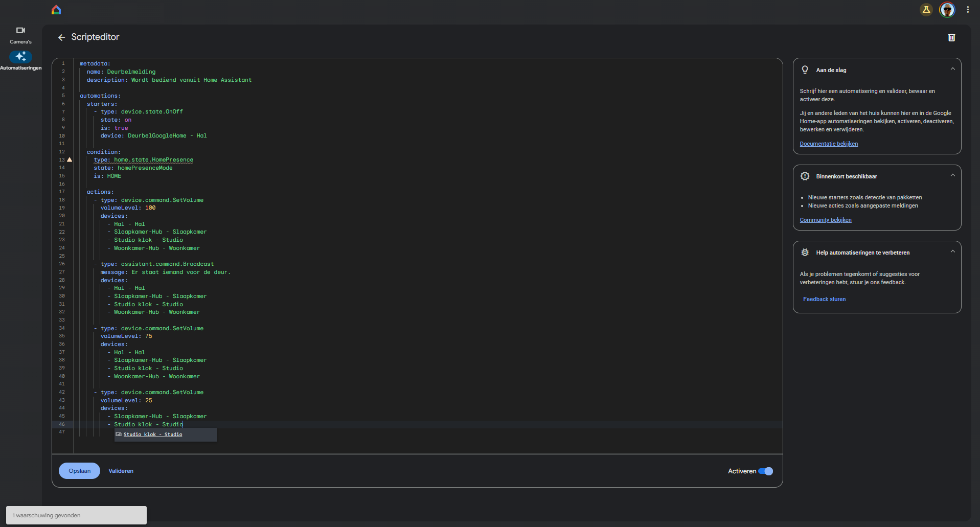The width and height of the screenshot is (980, 527).
Task: Click the Google Home logo
Action: (x=56, y=10)
